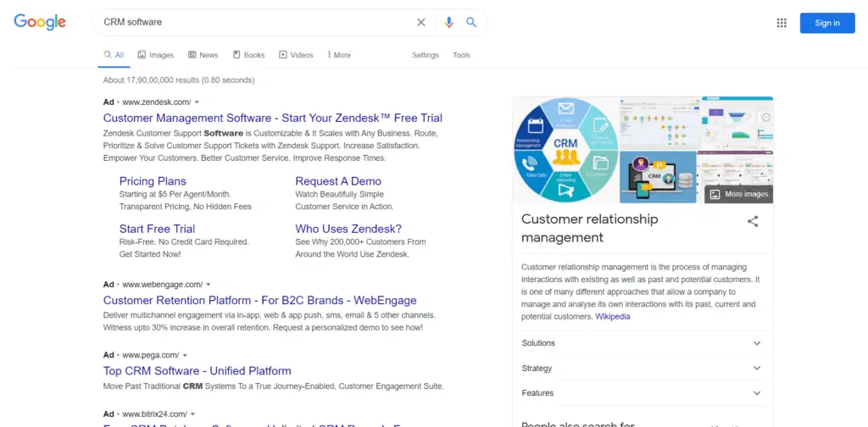The height and width of the screenshot is (427, 868).
Task: Open More images in knowledge panel
Action: [738, 194]
